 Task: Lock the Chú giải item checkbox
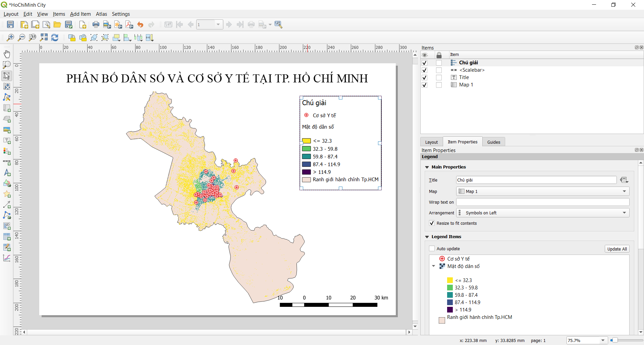click(439, 63)
